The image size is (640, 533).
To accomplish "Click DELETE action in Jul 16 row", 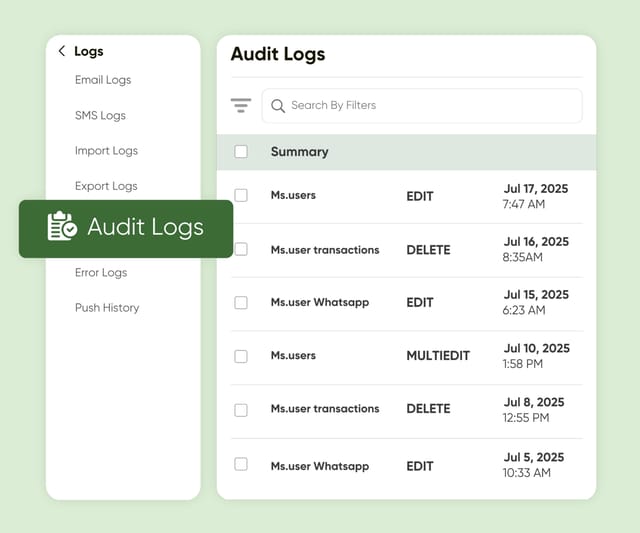I will pos(428,250).
